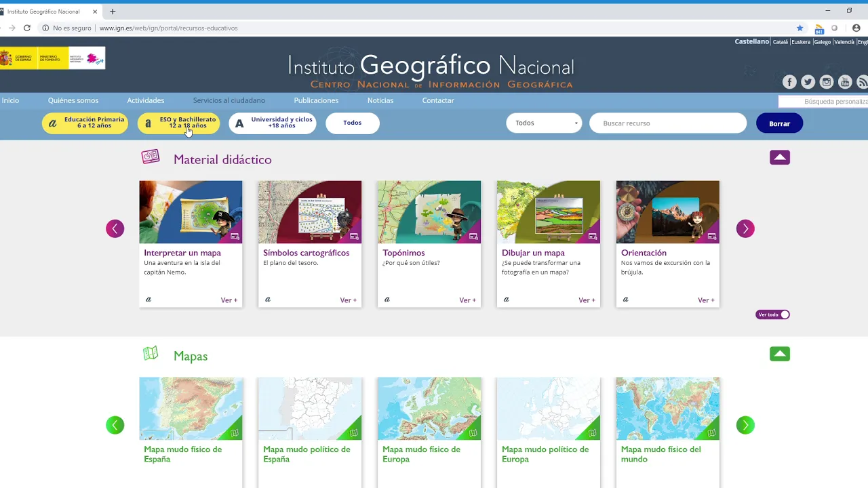
Task: Click the level icon on Interpretar un mapa card
Action: pos(149,300)
